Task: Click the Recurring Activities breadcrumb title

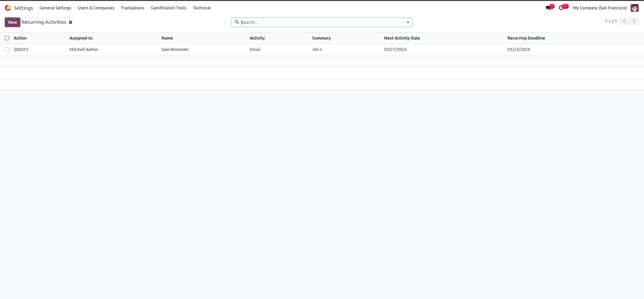Action: pos(44,22)
